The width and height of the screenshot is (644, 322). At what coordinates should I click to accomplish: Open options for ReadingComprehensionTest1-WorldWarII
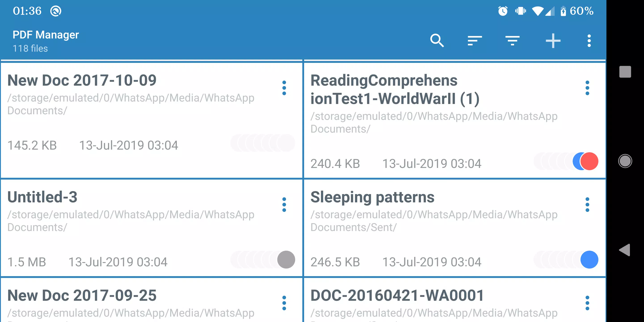pos(587,88)
